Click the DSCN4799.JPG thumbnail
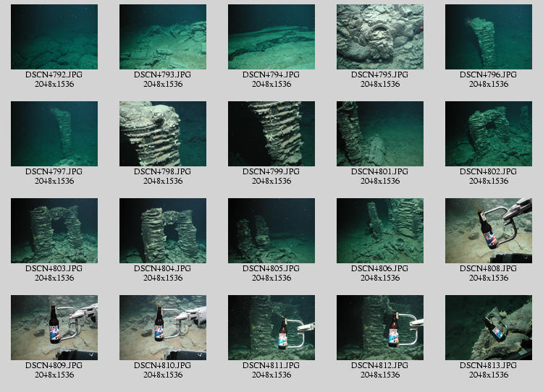Viewport: 543px width, 392px height. pyautogui.click(x=271, y=134)
